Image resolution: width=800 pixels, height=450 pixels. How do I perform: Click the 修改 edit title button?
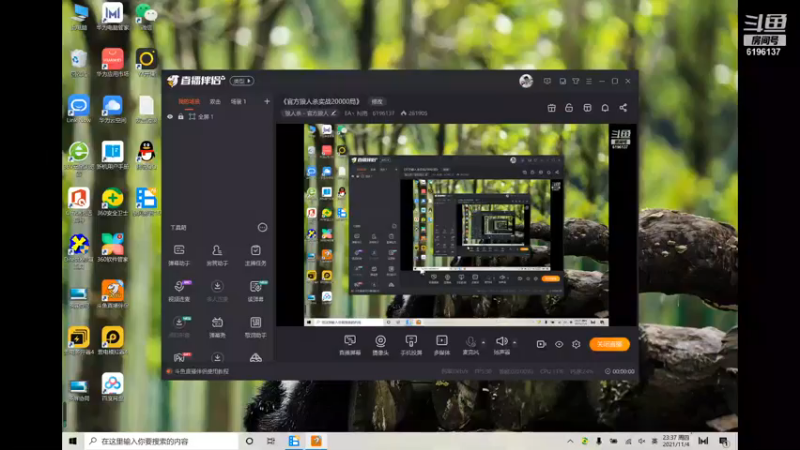[377, 102]
